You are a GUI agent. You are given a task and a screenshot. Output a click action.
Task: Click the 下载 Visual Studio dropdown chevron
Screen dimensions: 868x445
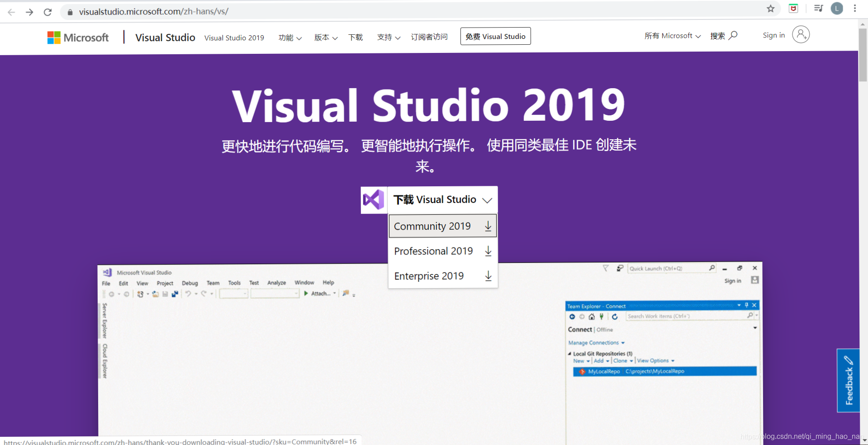487,200
